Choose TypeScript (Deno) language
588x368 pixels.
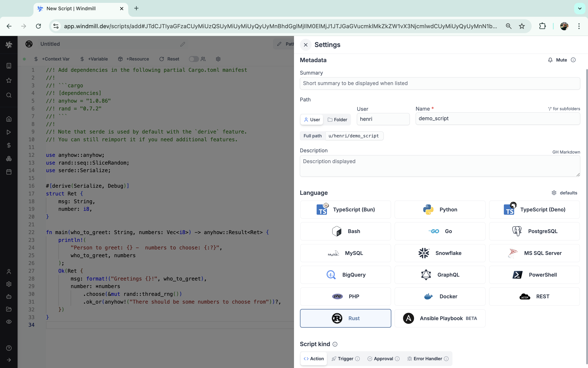[534, 210]
